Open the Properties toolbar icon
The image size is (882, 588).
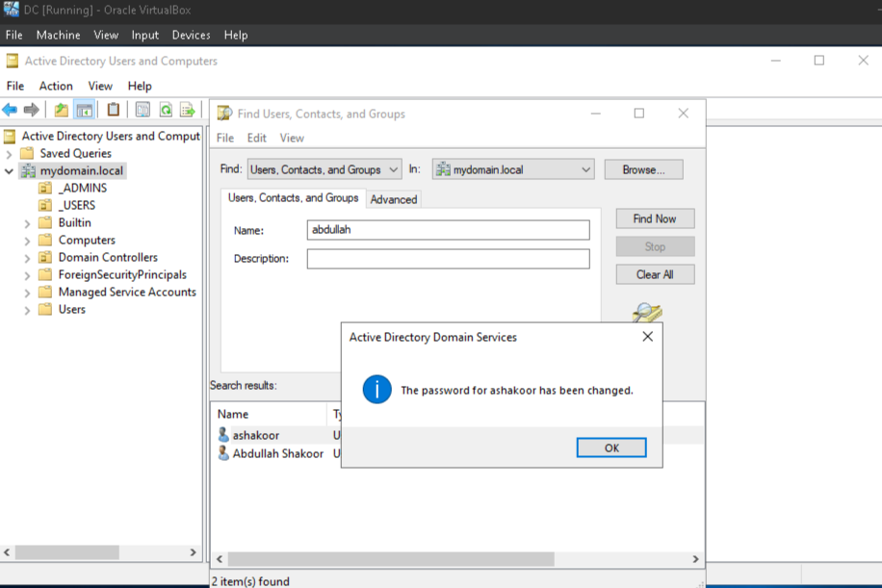[x=143, y=109]
